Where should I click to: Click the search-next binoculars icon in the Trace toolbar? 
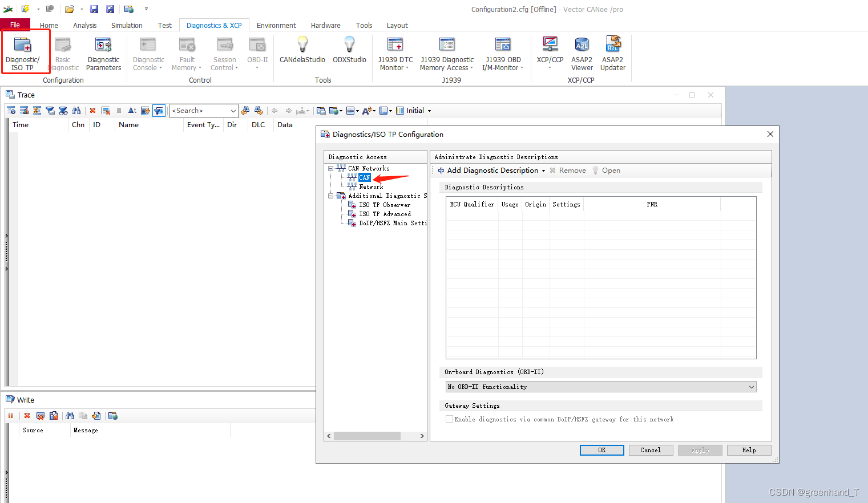point(259,111)
